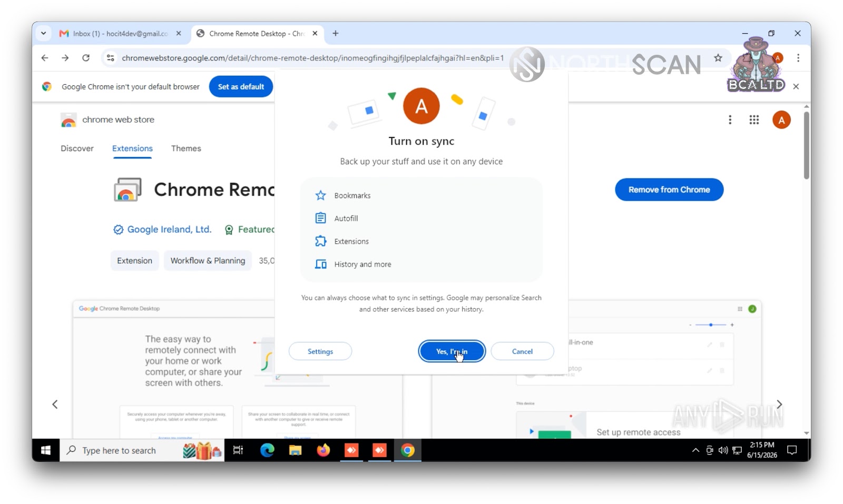
Task: Click the "History and more" label
Action: (362, 264)
